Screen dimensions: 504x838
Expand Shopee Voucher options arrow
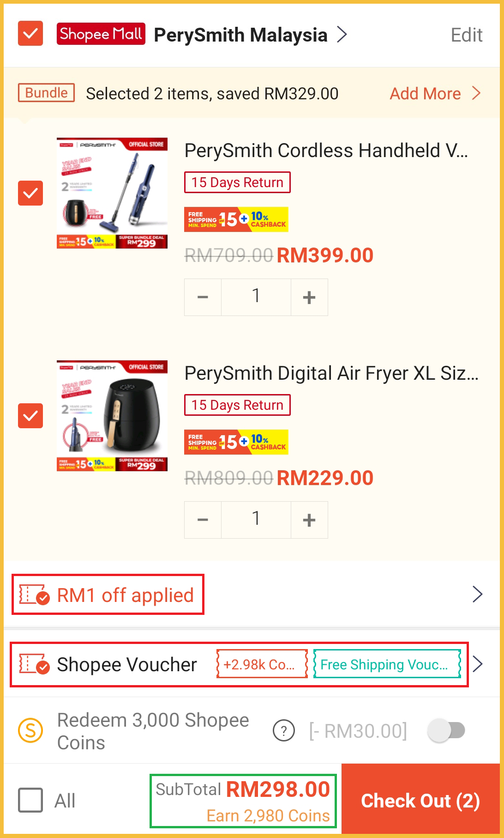click(x=478, y=664)
